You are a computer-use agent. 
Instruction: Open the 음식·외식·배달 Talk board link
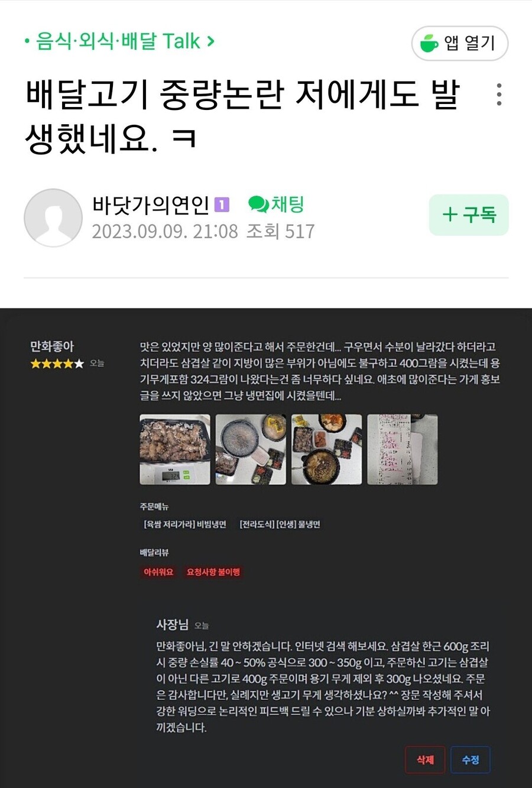(118, 41)
